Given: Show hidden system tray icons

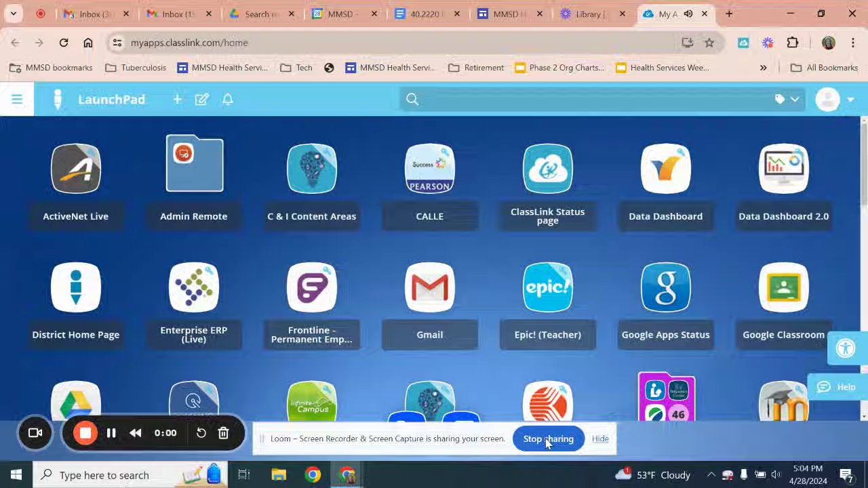Looking at the screenshot, I should [x=711, y=475].
